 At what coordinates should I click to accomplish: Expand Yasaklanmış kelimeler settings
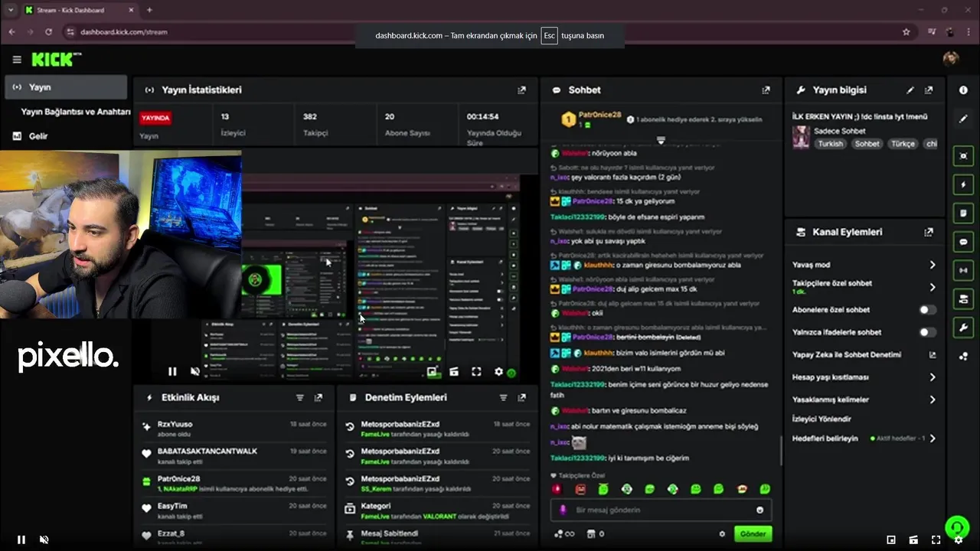933,399
